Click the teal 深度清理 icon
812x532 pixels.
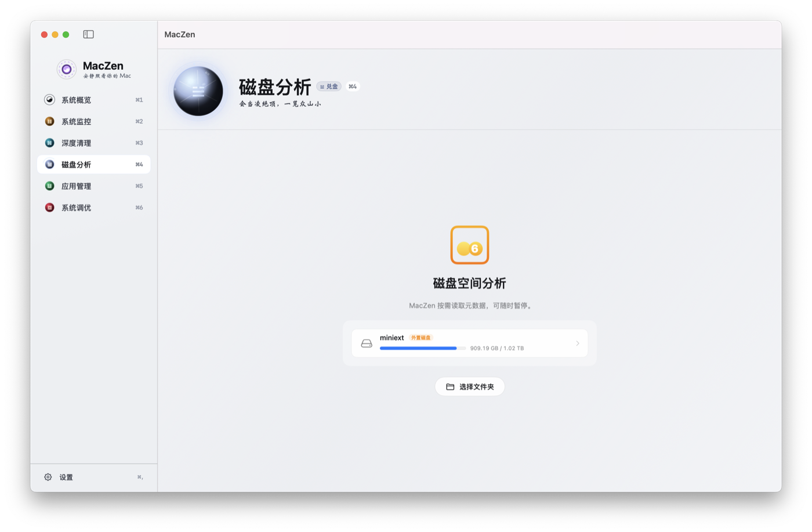(50, 143)
